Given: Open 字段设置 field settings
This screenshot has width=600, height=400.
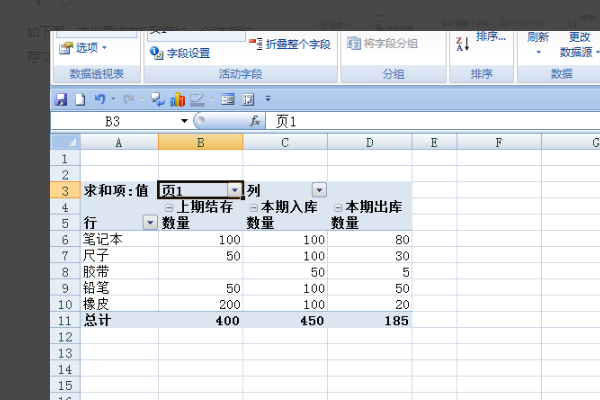Looking at the screenshot, I should tap(180, 53).
